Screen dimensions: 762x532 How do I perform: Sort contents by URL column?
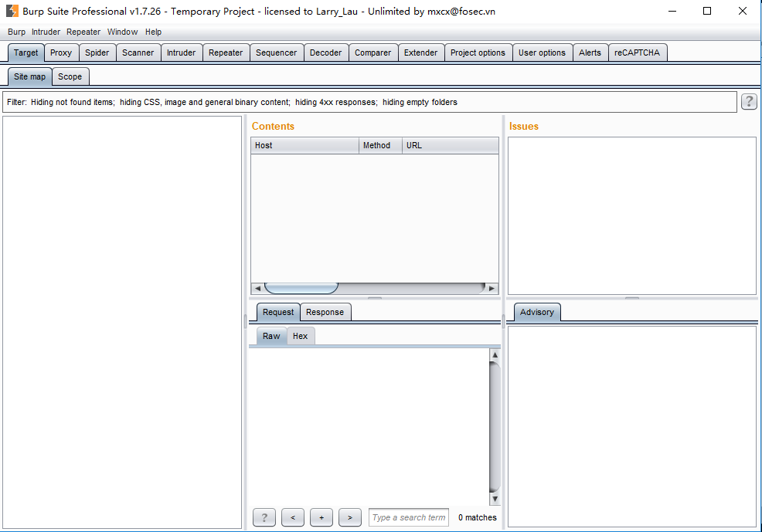(451, 146)
